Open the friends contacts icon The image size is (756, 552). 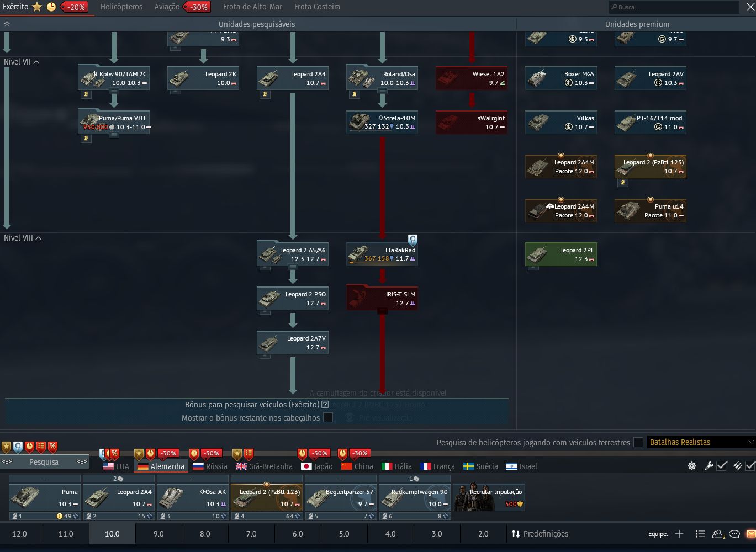(x=718, y=534)
